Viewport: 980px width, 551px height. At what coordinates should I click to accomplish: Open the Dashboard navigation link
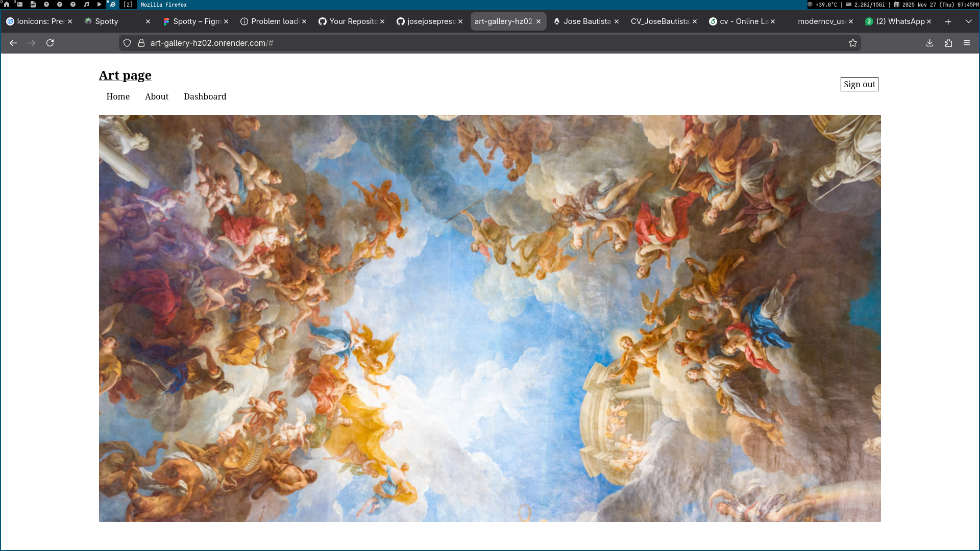[205, 96]
